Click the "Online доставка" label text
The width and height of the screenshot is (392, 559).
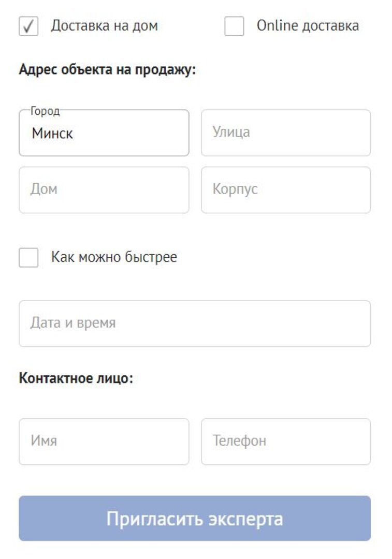308,26
